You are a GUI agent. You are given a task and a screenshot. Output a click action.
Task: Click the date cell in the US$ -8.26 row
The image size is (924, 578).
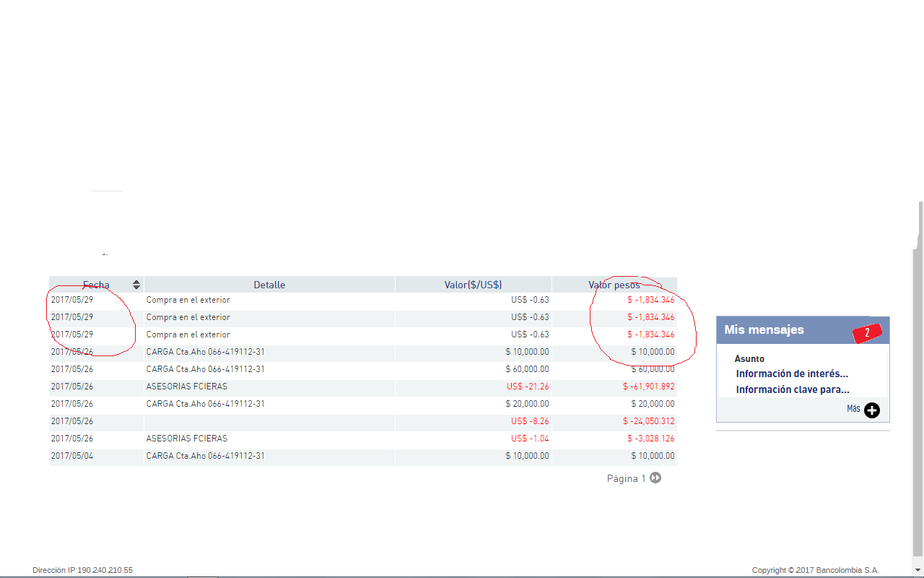96,421
